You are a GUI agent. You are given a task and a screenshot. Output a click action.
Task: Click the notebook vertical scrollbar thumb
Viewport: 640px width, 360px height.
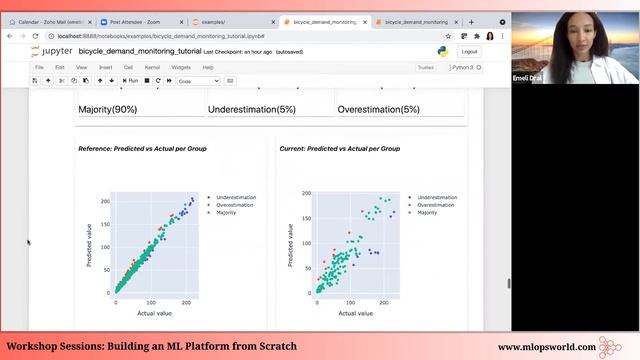[x=509, y=283]
